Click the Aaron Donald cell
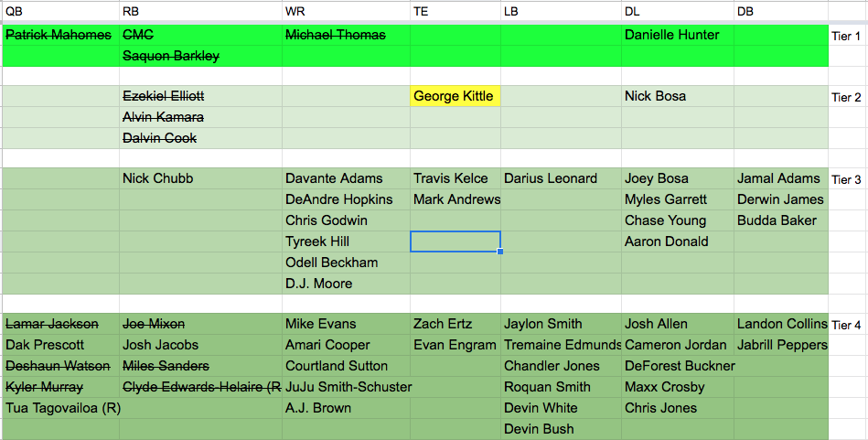 [678, 241]
